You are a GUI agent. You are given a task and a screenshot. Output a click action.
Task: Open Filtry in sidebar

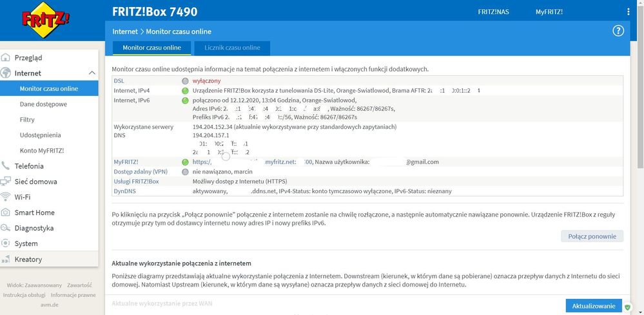coord(27,120)
